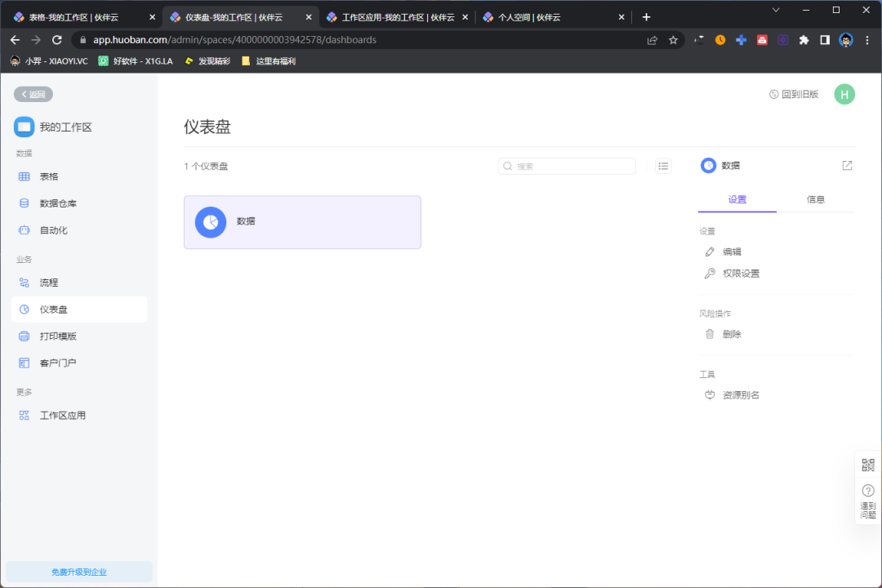
Task: Click 免费升级到企业 at bottom of sidebar
Action: point(78,571)
